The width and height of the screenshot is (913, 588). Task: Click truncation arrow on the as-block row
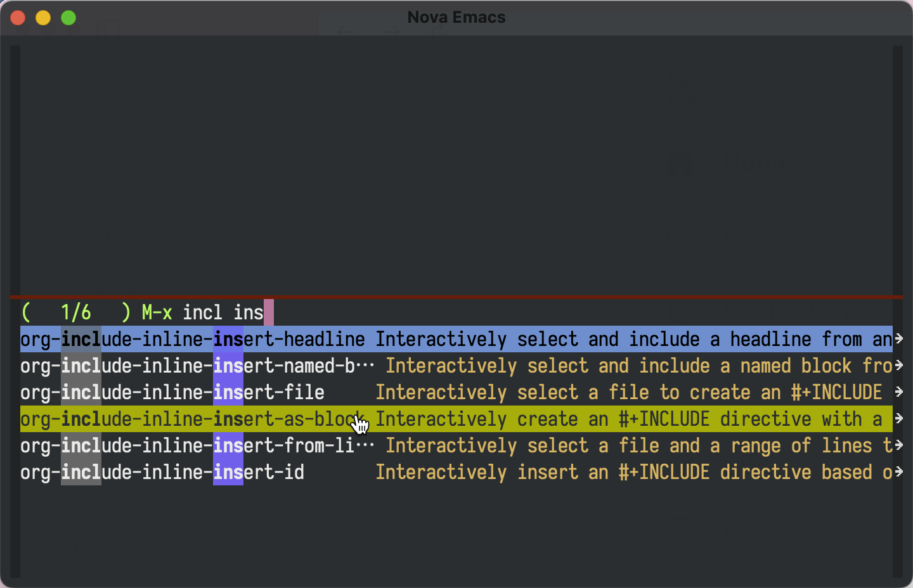(898, 419)
